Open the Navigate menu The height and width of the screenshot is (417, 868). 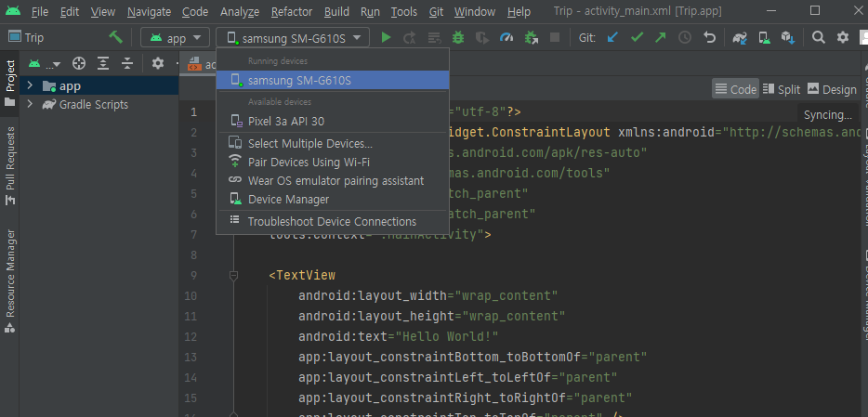pos(149,12)
